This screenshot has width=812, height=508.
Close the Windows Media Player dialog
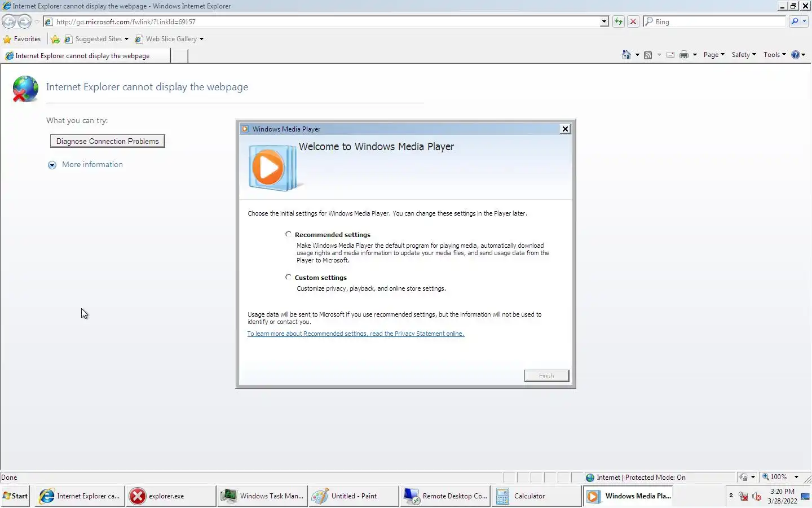pos(565,129)
